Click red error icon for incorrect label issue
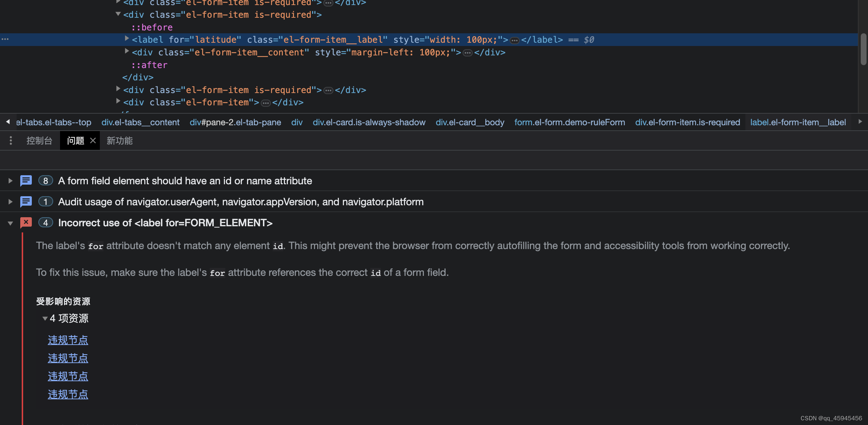868x425 pixels. 26,223
